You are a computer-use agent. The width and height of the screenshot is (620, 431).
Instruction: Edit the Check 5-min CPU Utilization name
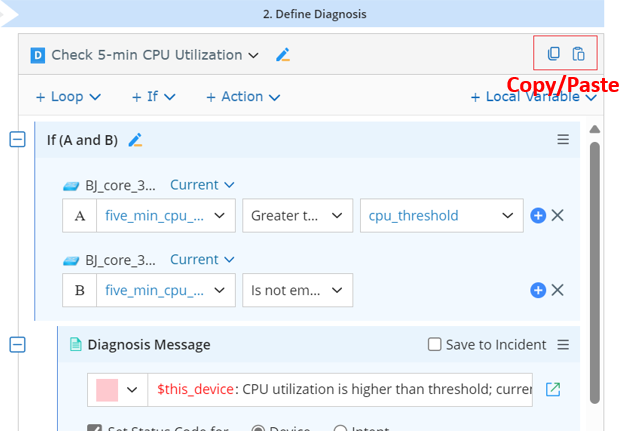click(283, 55)
